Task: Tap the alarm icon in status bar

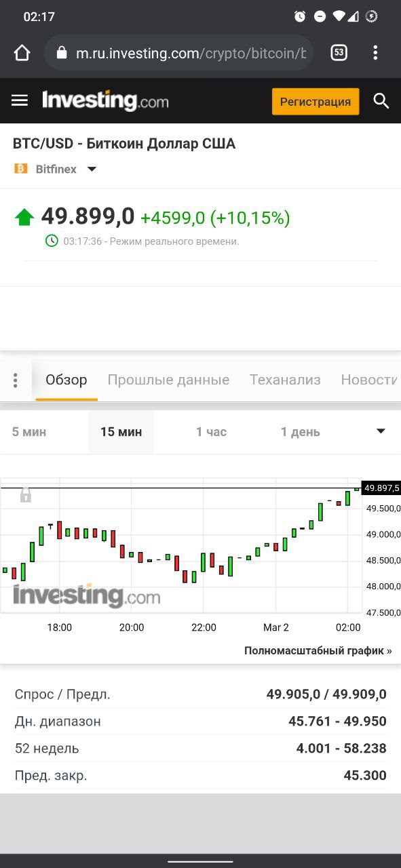Action: coord(300,16)
